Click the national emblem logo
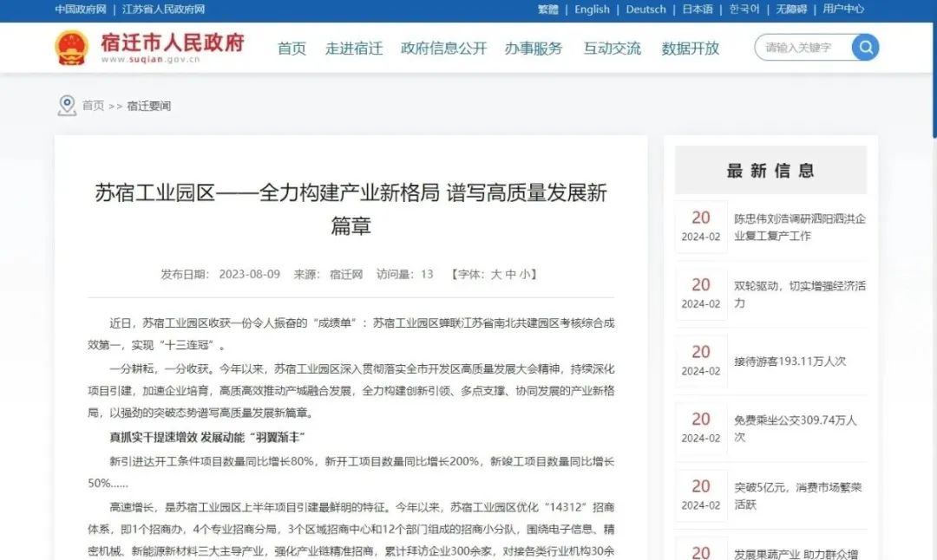937x560 pixels. pos(71,48)
